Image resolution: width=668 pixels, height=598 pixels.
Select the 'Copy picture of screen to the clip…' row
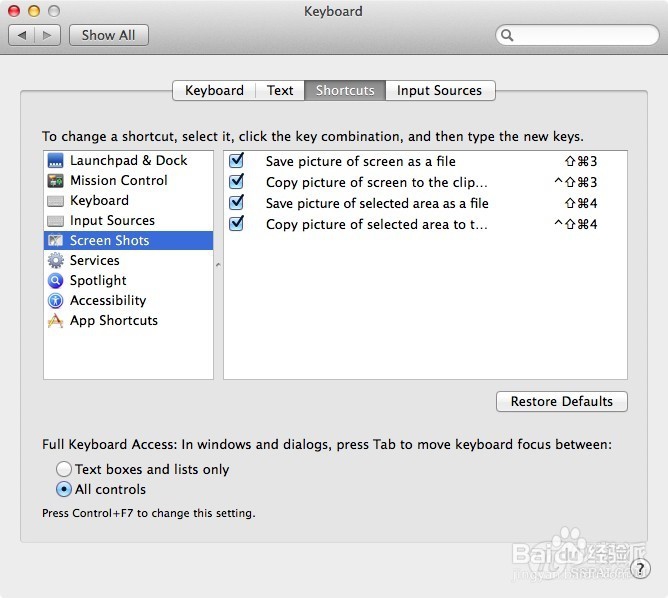pyautogui.click(x=425, y=182)
